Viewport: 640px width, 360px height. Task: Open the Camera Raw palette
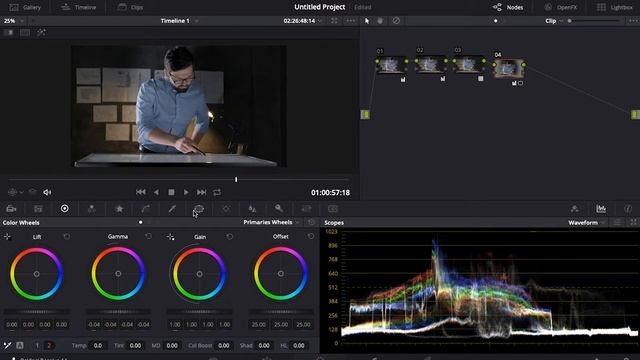(x=11, y=209)
